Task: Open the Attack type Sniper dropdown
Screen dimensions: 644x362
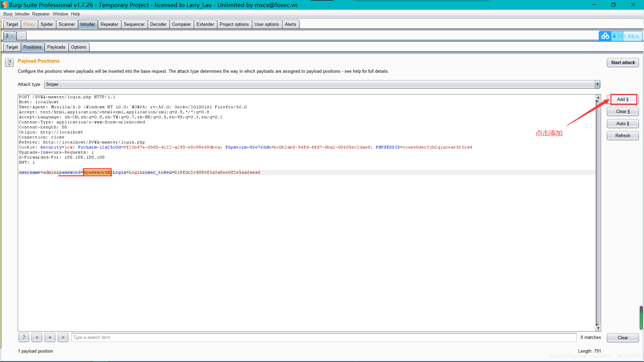Action: (322, 84)
